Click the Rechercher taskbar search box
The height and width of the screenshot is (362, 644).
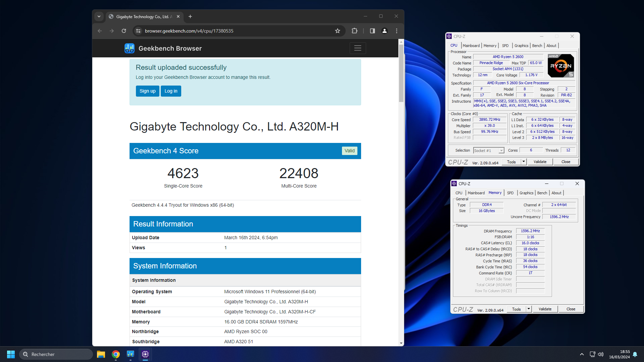(56, 354)
